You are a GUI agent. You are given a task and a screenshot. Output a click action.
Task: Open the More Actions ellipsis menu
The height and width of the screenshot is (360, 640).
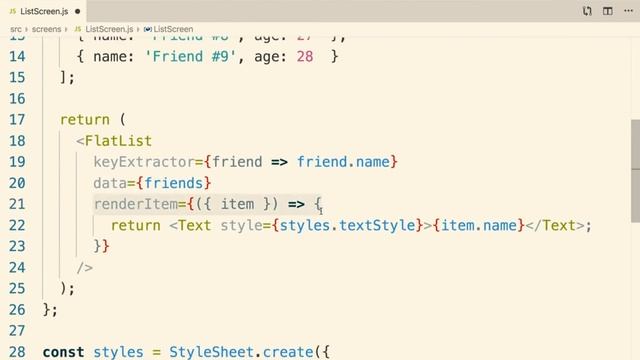tap(628, 11)
